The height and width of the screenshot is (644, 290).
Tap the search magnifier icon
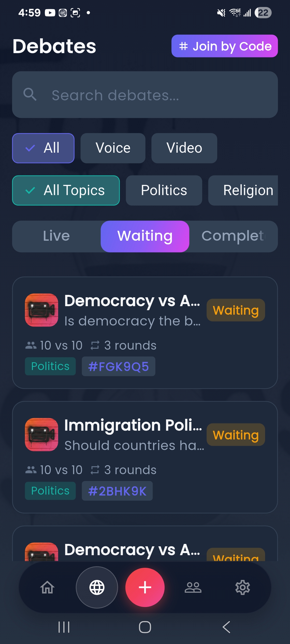click(30, 94)
